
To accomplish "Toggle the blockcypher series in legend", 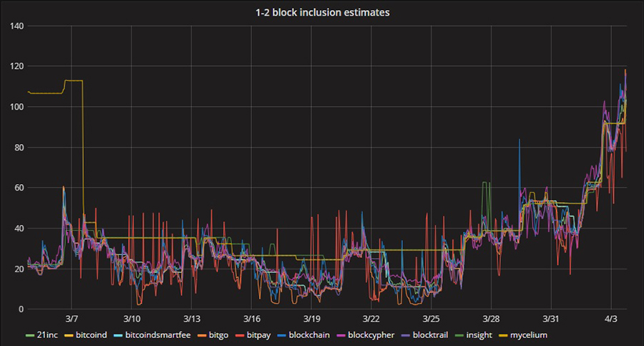I will point(366,335).
